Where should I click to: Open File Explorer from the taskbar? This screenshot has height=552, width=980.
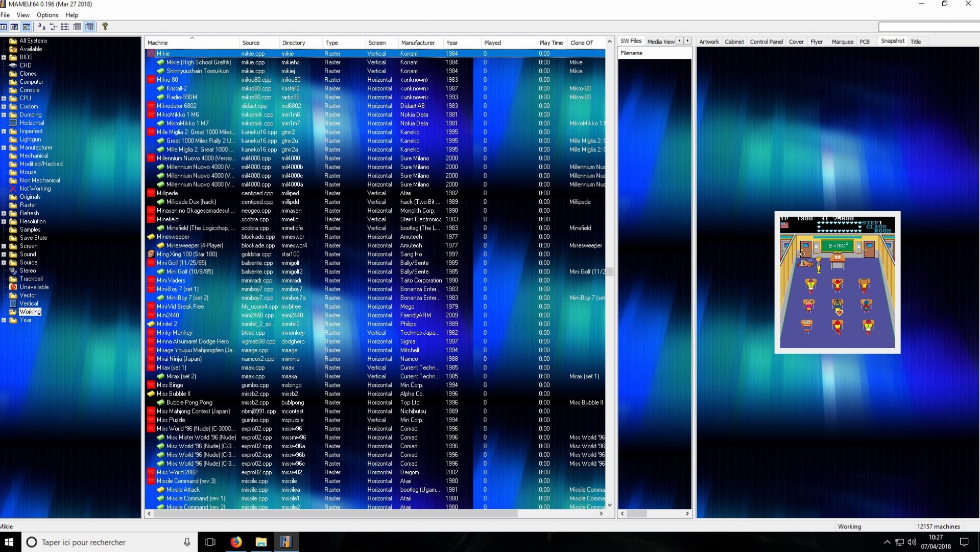[261, 542]
